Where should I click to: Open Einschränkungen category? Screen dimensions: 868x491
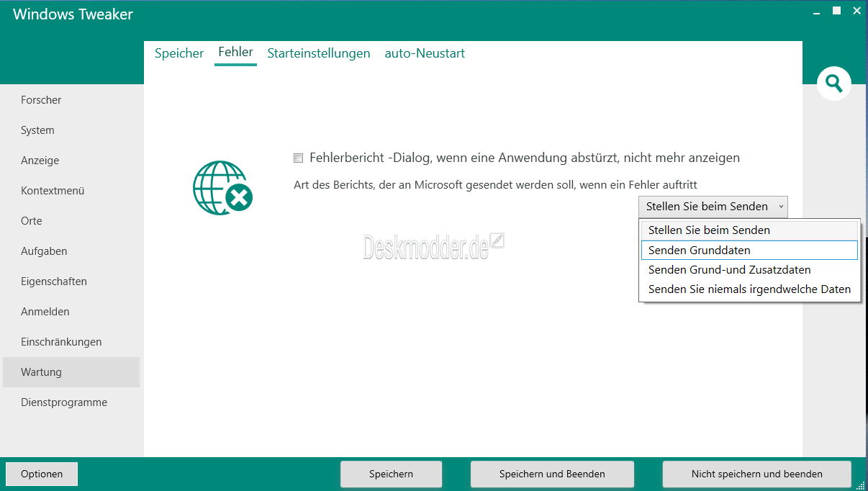[71, 342]
